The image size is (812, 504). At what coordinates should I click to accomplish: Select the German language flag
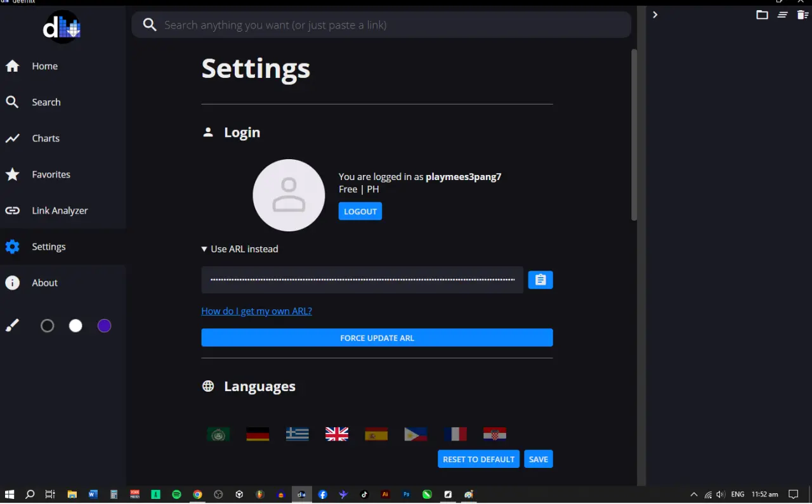pos(258,434)
